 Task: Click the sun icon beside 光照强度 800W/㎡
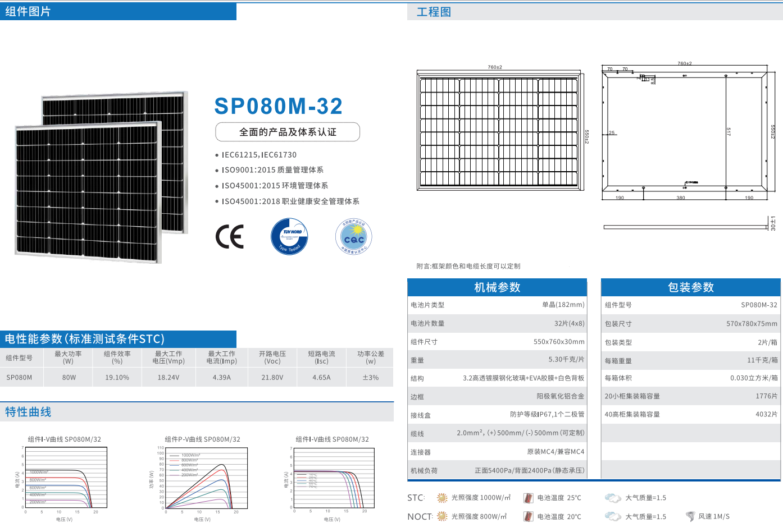click(x=442, y=516)
